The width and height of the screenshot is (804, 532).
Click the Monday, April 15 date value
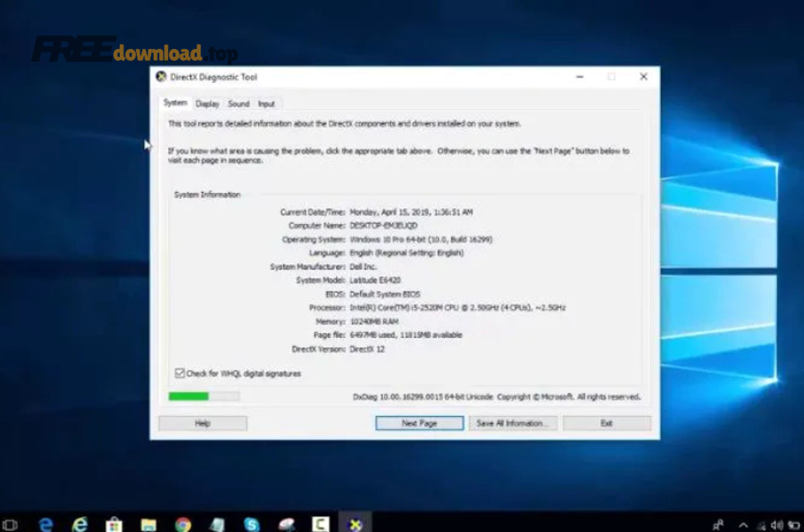click(x=411, y=212)
